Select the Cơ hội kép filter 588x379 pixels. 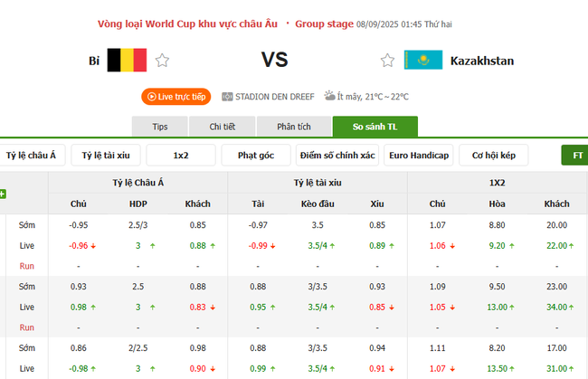tap(493, 156)
